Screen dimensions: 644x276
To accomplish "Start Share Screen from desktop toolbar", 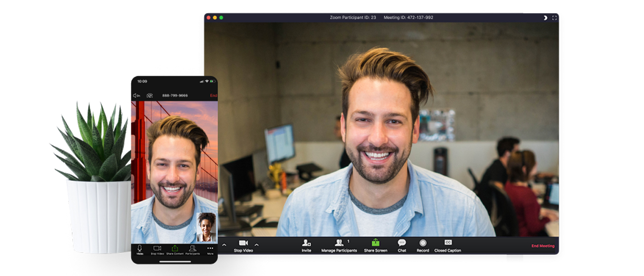I will [375, 246].
